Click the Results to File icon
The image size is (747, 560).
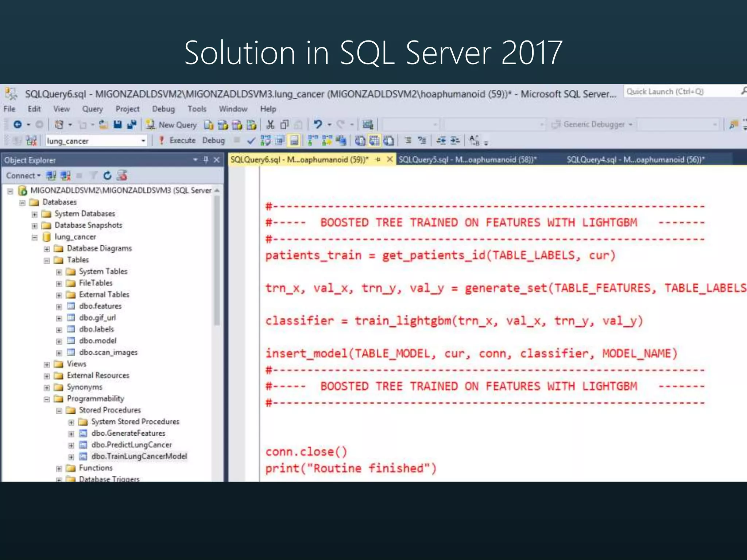(x=388, y=141)
